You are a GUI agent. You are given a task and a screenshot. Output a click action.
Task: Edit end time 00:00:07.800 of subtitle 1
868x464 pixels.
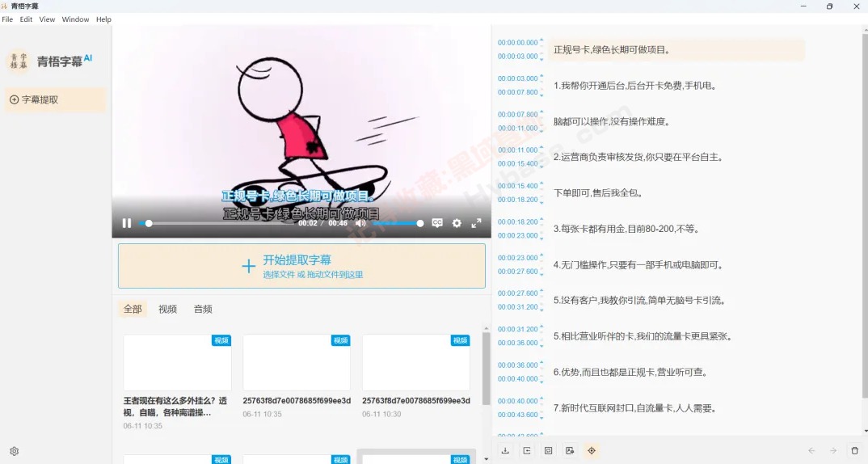[x=517, y=92]
